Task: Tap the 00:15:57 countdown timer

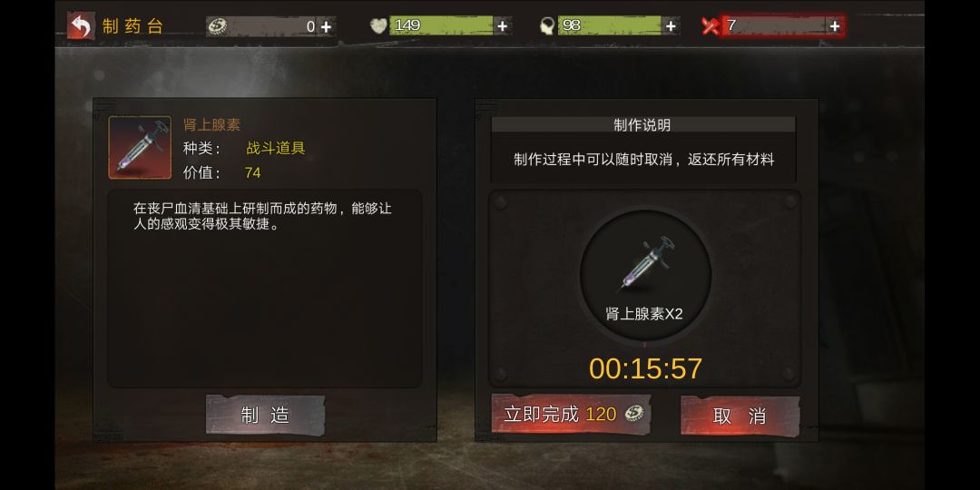Action: (646, 368)
